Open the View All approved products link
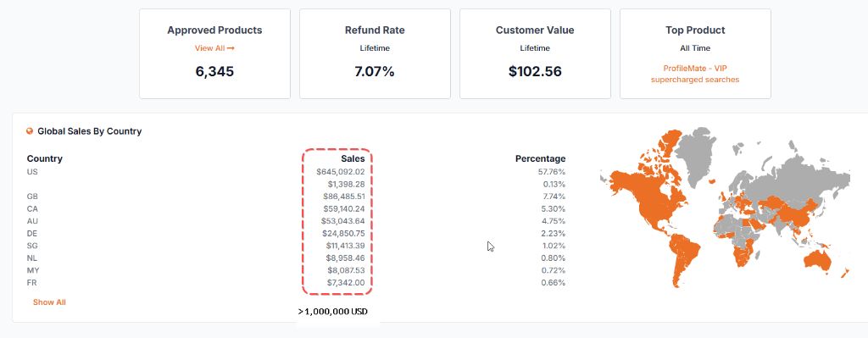The width and height of the screenshot is (868, 338). click(x=214, y=48)
